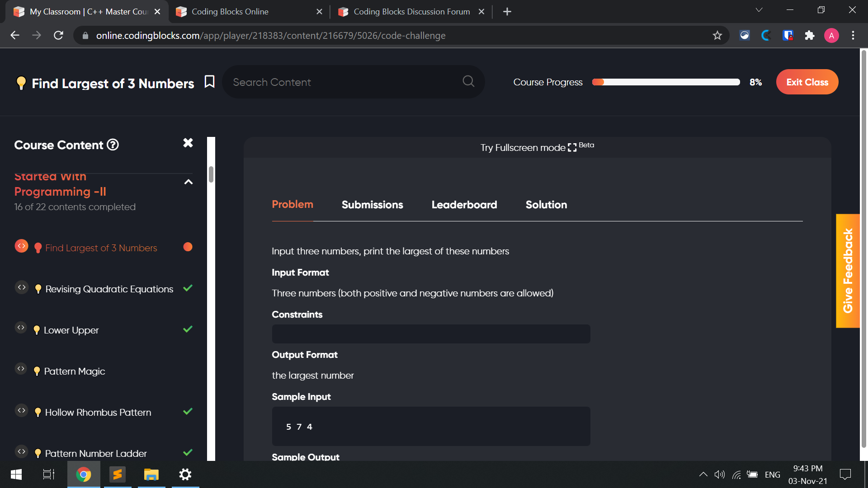Click the search magnifier icon
868x488 pixels.
(468, 81)
